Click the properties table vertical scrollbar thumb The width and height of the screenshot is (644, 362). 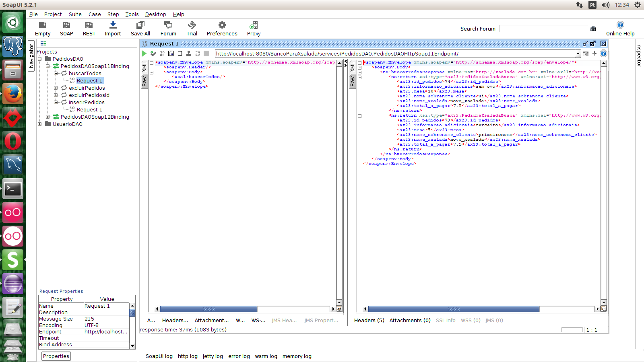(x=132, y=312)
